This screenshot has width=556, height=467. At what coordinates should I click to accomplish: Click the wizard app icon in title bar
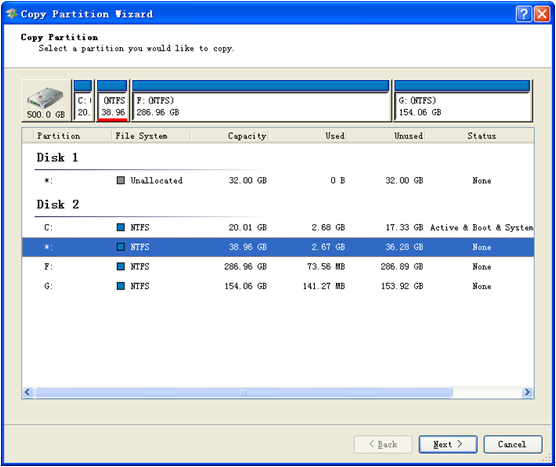12,14
